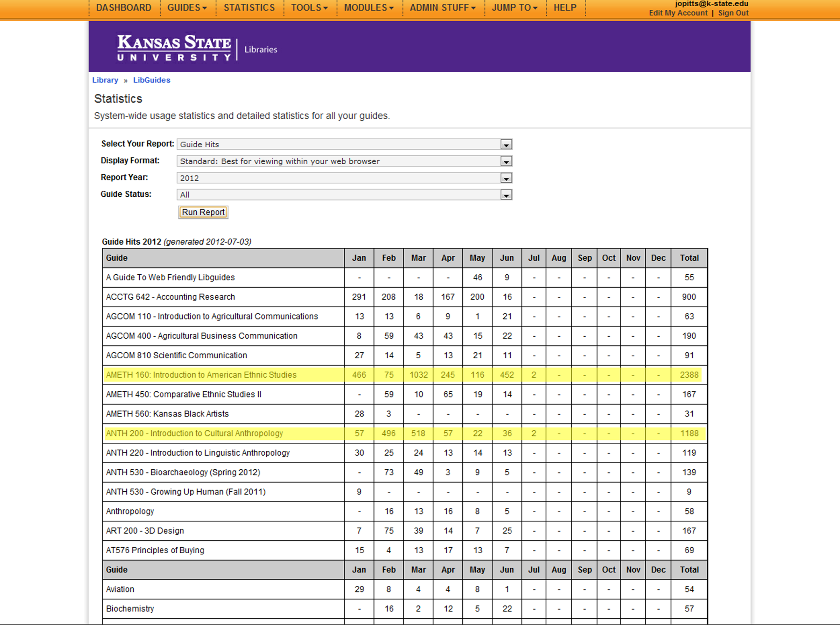This screenshot has width=840, height=625.
Task: Click the Kansas State University logo
Action: (x=174, y=48)
